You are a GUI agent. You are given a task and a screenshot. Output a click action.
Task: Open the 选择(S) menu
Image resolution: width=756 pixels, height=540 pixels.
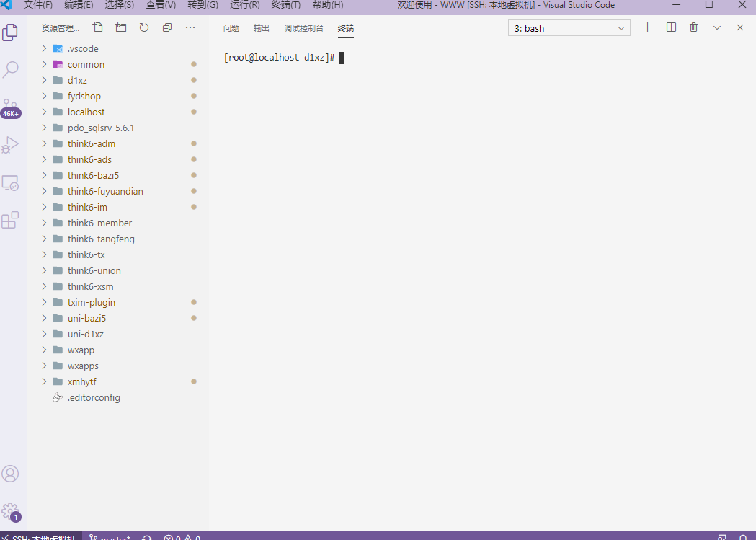point(120,5)
